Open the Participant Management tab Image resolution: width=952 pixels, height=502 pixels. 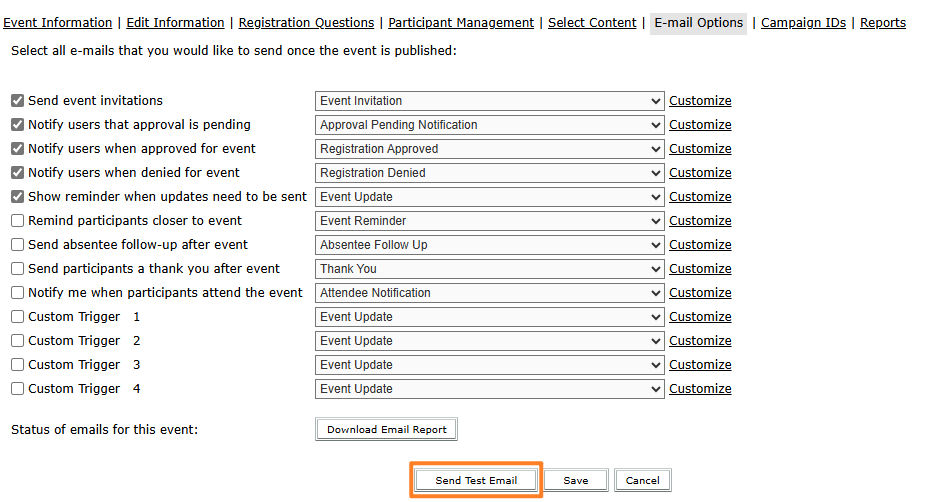(461, 23)
